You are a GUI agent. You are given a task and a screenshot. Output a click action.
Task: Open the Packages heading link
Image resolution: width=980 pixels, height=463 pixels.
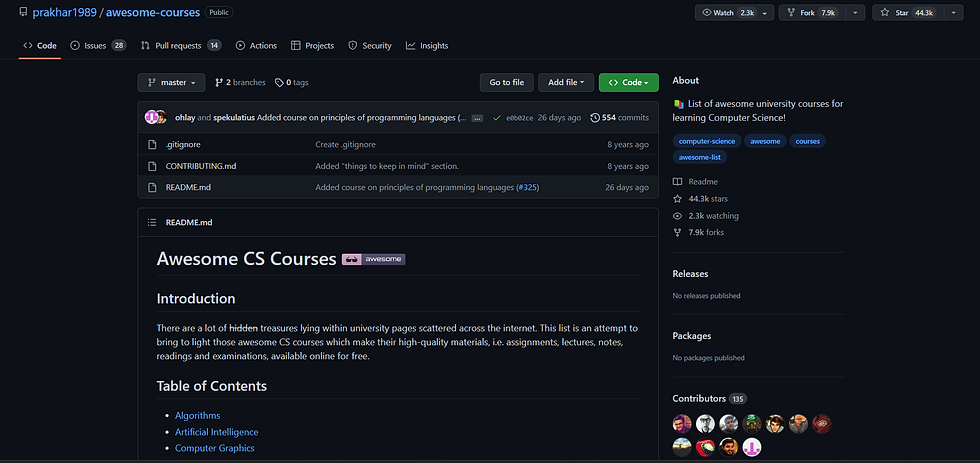pyautogui.click(x=691, y=336)
